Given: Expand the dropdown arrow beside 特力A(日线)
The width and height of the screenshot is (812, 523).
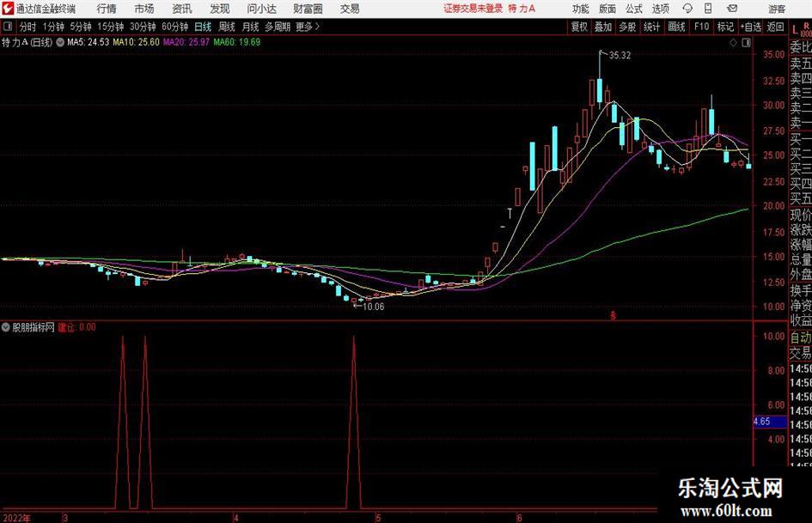Looking at the screenshot, I should tap(60, 42).
